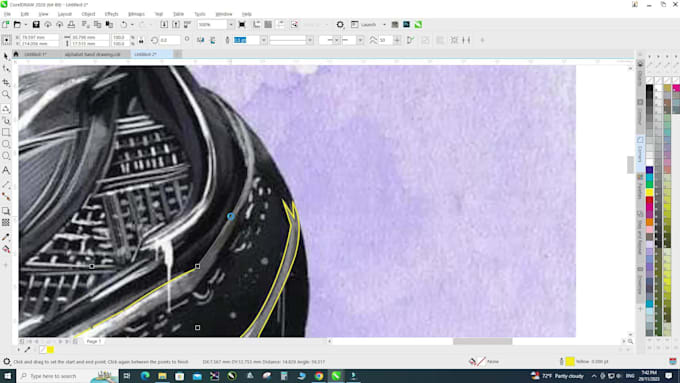The width and height of the screenshot is (680, 383).
Task: Open the Effects menu
Action: [x=111, y=14]
